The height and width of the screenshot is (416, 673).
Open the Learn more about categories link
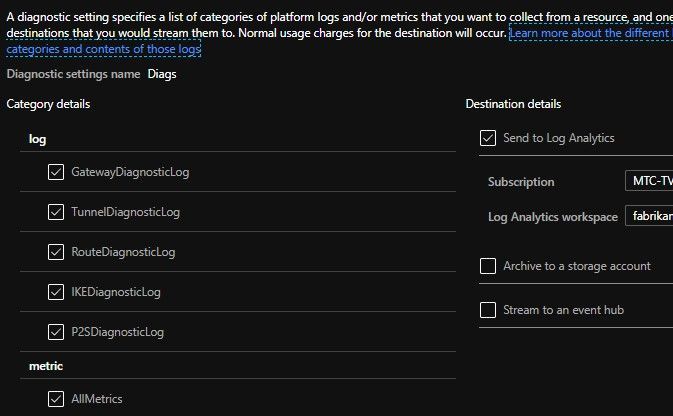pyautogui.click(x=590, y=34)
